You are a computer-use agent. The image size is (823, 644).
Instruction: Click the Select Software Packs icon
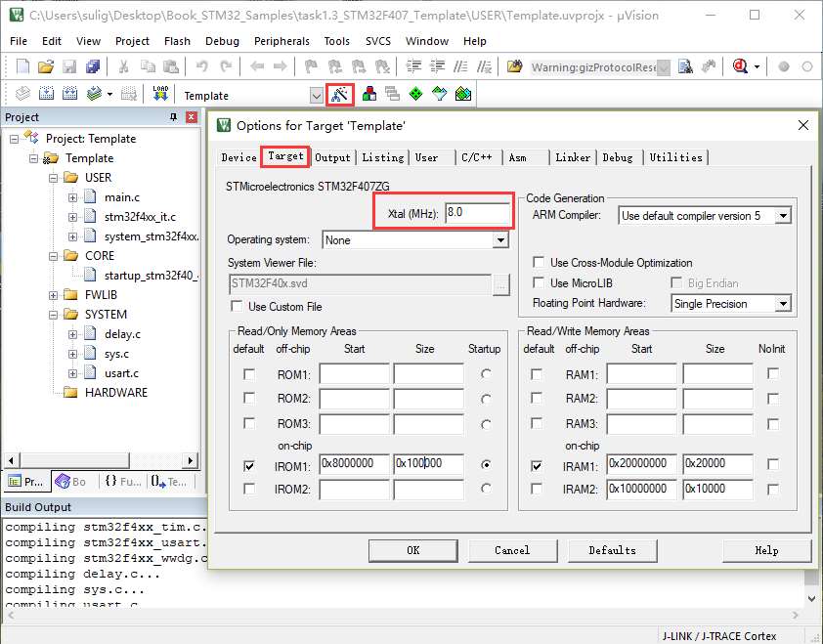(439, 95)
